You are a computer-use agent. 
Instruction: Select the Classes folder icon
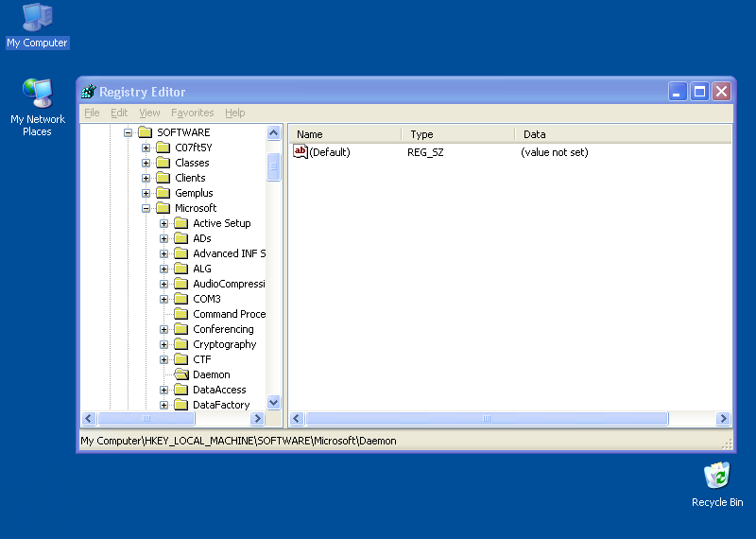coord(163,163)
